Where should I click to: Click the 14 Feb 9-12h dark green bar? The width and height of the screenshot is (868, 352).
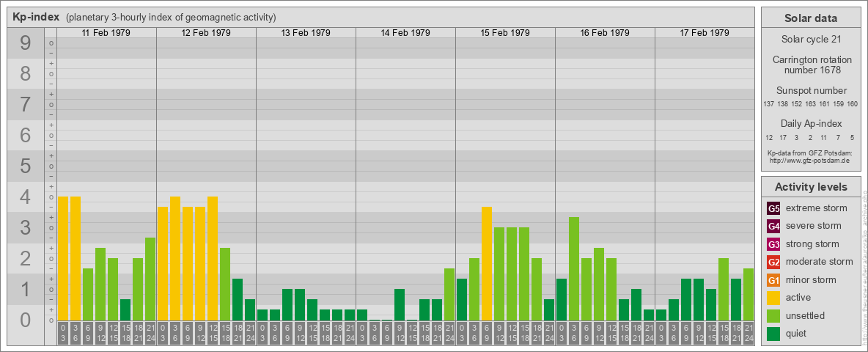coord(399,304)
